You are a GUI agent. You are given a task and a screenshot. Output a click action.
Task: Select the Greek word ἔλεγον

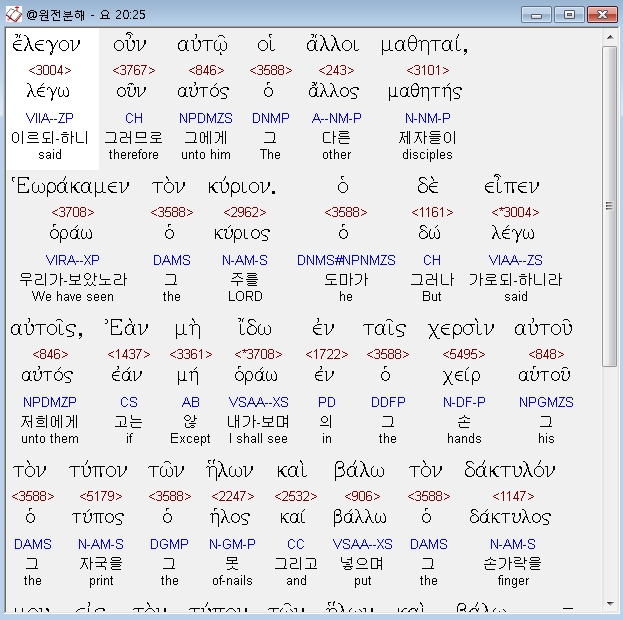pos(46,44)
